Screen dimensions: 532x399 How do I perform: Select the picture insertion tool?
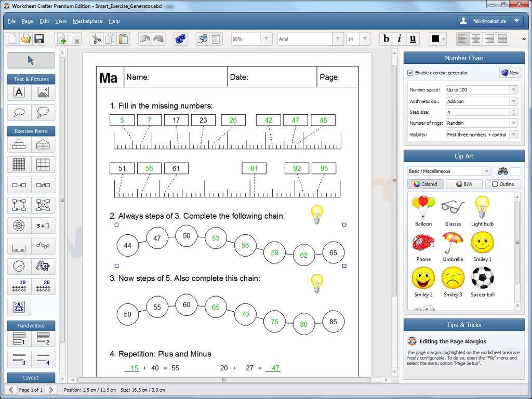click(43, 92)
